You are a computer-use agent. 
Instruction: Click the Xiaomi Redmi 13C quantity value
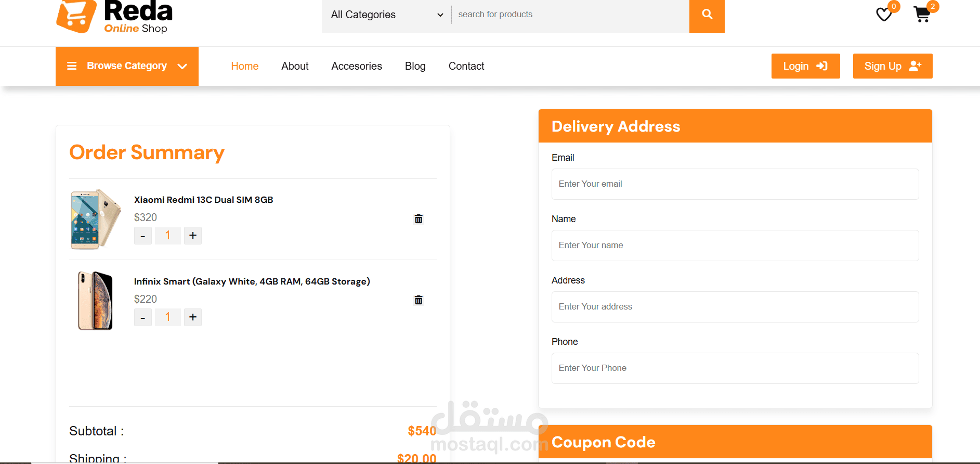[x=168, y=236]
